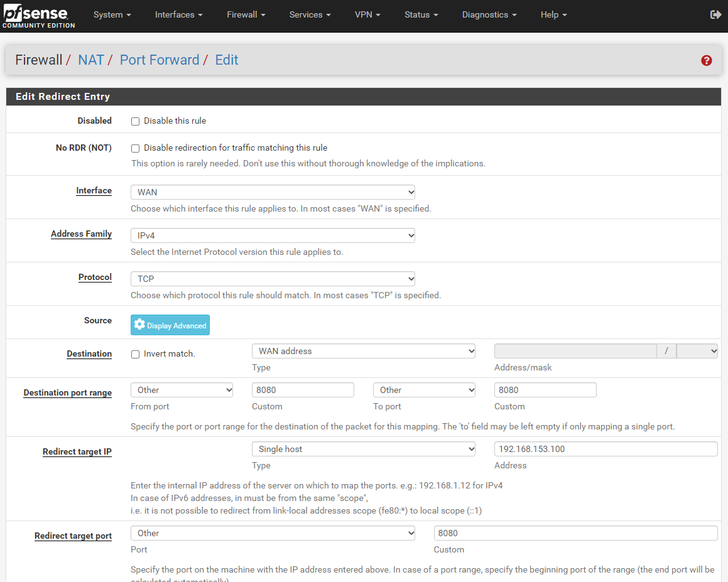Screen dimensions: 728x582
Task: Open the Interface dropdown showing WAN
Action: (x=273, y=192)
